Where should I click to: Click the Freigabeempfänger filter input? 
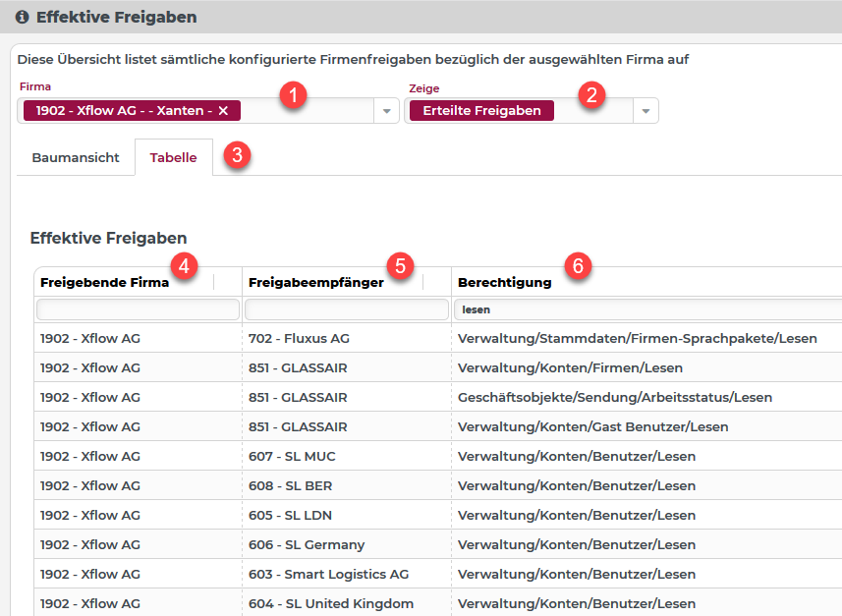(x=347, y=309)
